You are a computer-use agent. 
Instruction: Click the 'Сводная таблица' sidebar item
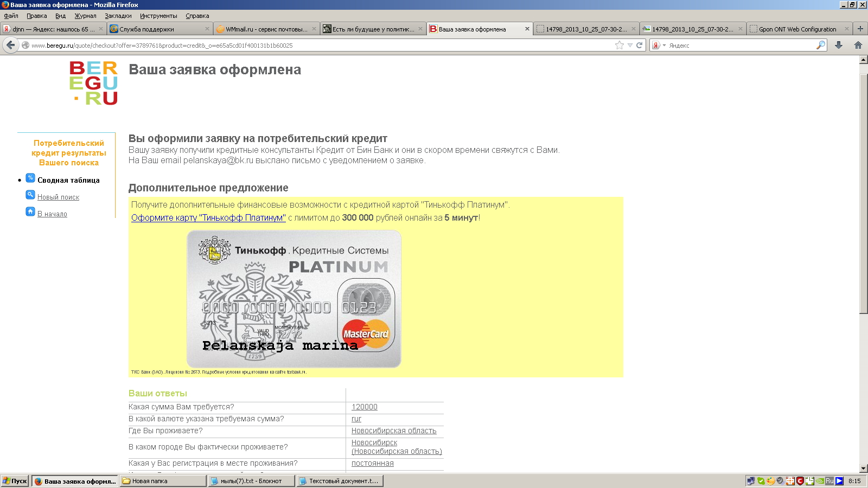pyautogui.click(x=68, y=180)
